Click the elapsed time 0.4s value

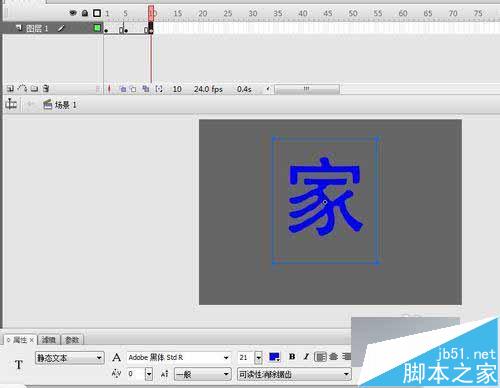pos(244,89)
